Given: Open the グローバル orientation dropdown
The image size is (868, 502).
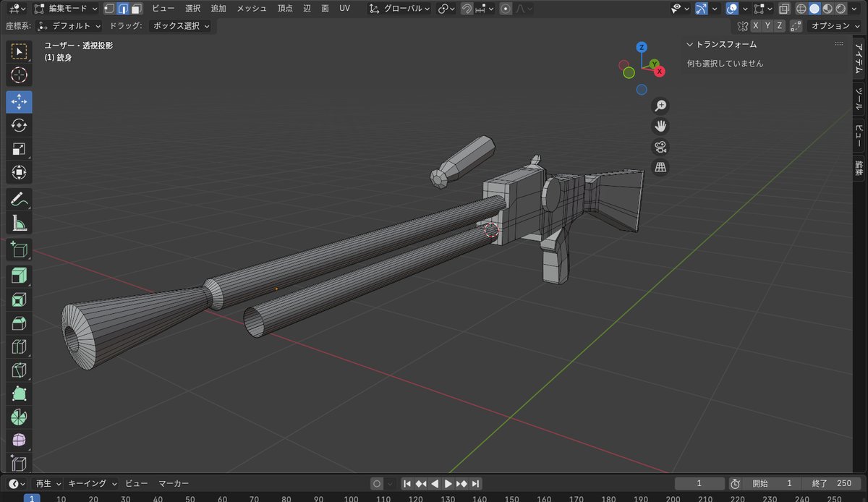Looking at the screenshot, I should [x=399, y=9].
